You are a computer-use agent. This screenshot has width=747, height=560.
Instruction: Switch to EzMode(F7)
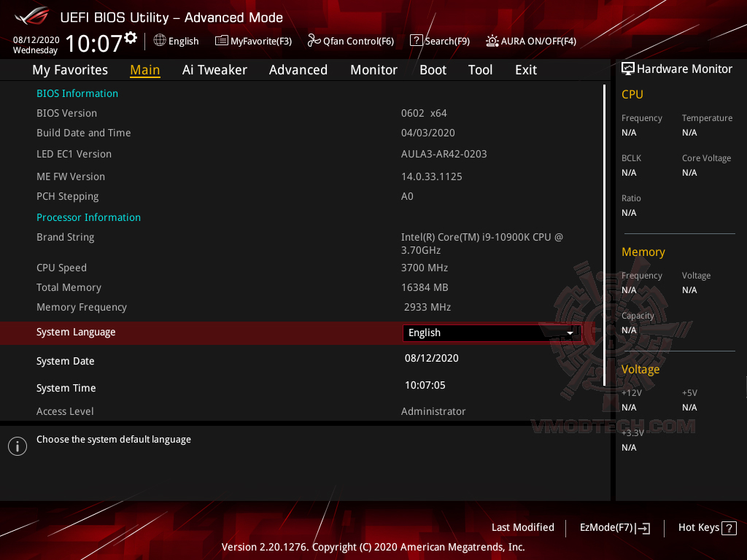(x=614, y=528)
